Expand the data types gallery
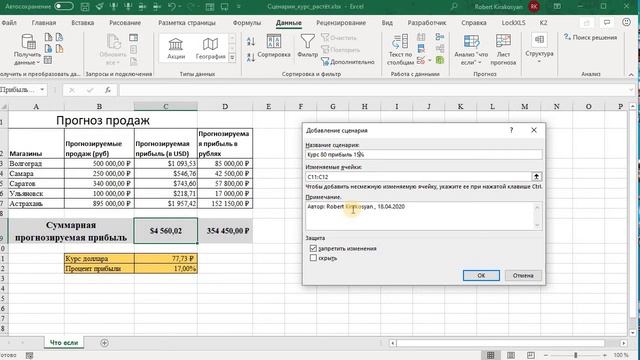 coord(232,58)
